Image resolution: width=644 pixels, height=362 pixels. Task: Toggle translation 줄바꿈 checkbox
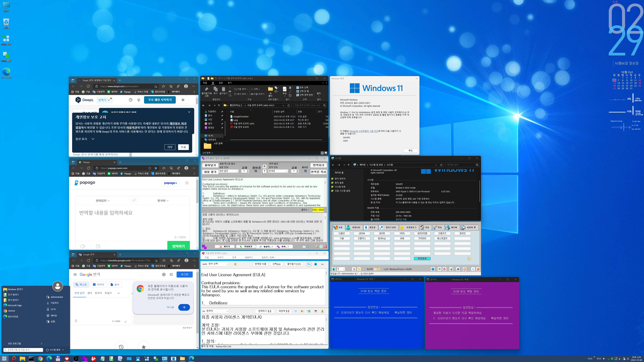[x=305, y=171]
